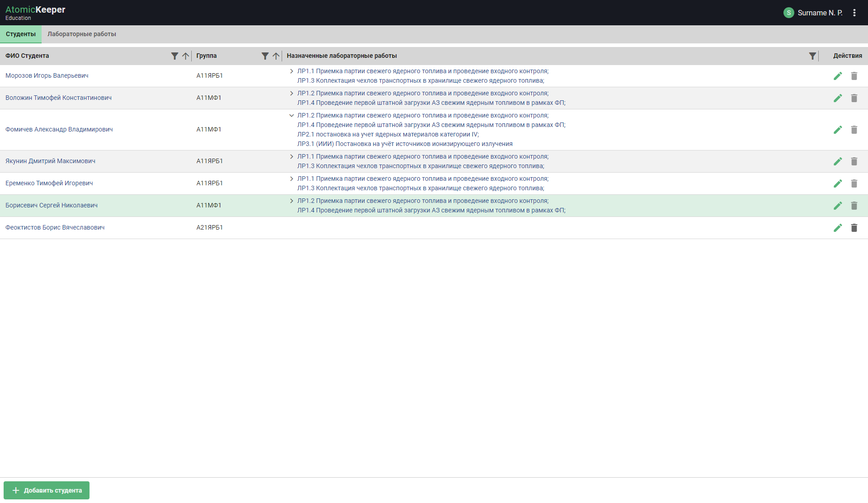This screenshot has width=868, height=503.
Task: Edit student Фомичев Александр Владимирович
Action: 838,130
